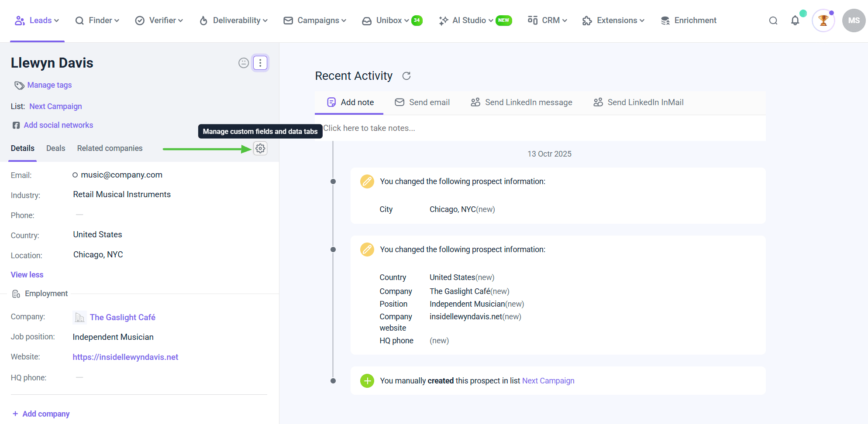Refresh Recent Activity with the reload icon
The image size is (868, 424).
point(406,76)
